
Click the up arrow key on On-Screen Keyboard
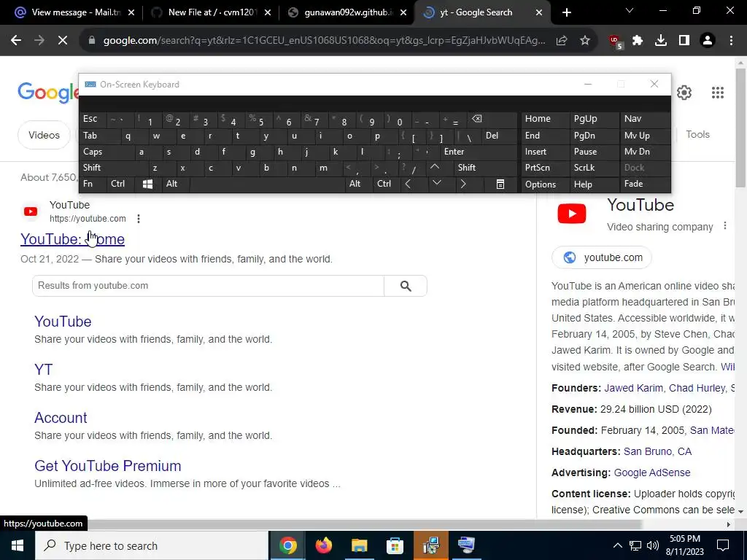pos(435,167)
